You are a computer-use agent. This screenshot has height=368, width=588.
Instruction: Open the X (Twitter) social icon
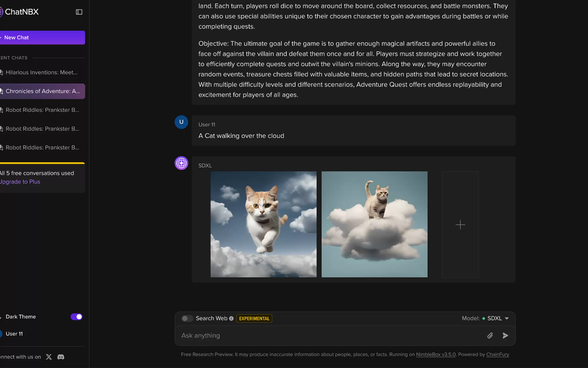[x=49, y=357]
